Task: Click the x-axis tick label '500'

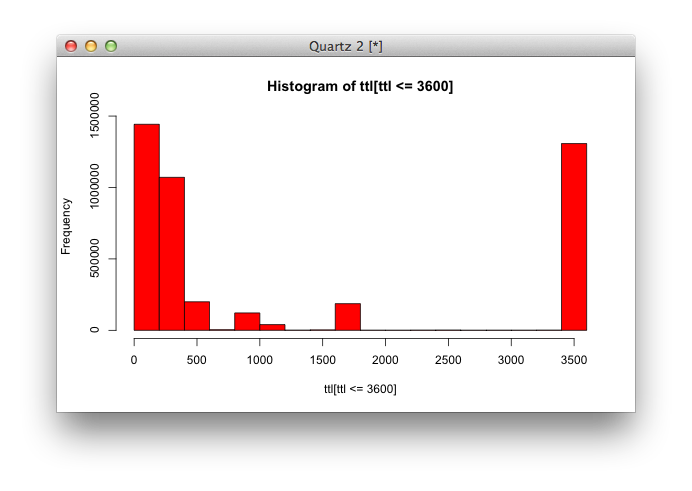Action: click(x=197, y=360)
